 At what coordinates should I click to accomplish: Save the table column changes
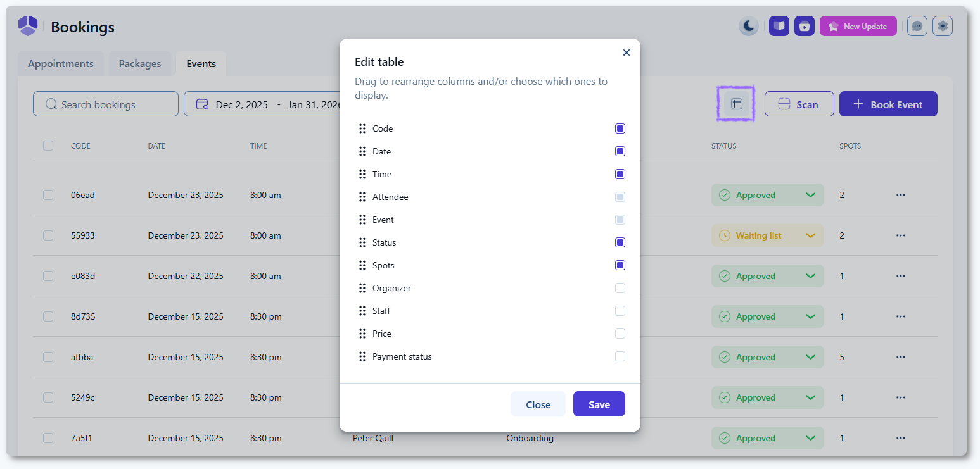599,404
